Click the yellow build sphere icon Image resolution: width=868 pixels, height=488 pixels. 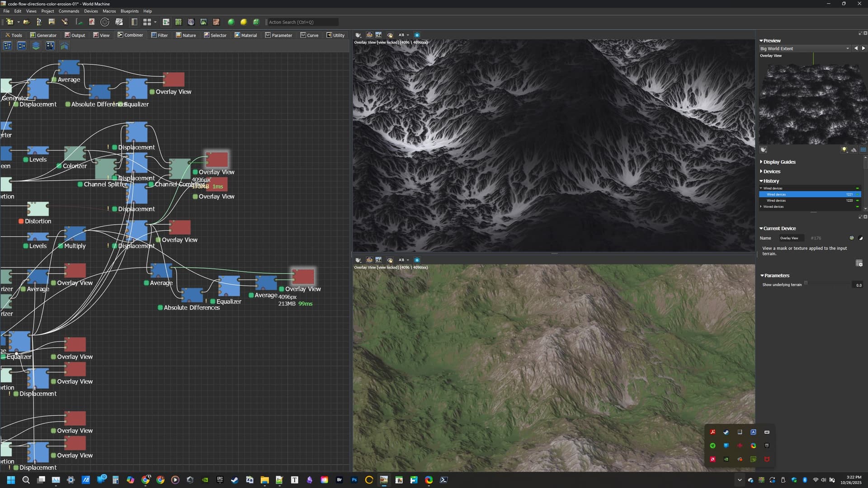coord(244,22)
